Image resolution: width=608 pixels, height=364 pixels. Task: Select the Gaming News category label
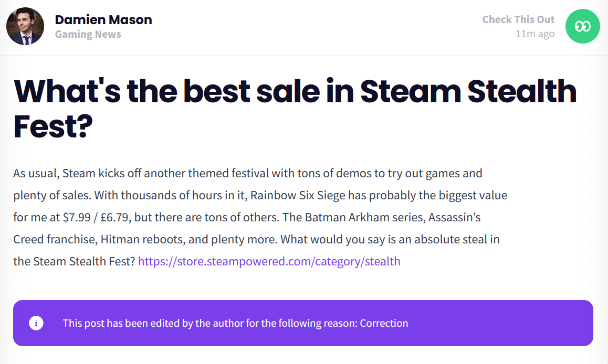88,35
